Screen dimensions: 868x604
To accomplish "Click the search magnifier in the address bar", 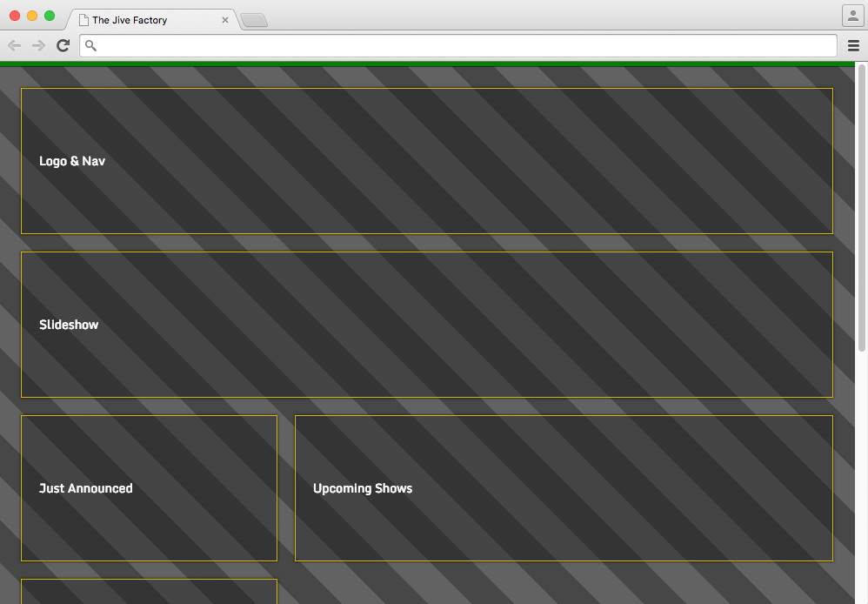I will pyautogui.click(x=90, y=45).
